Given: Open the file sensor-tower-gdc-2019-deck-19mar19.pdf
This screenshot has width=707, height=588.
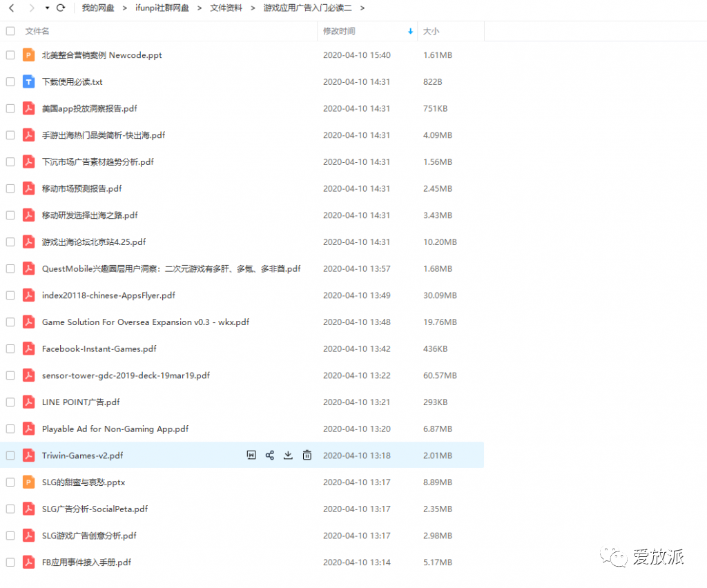Looking at the screenshot, I should pyautogui.click(x=126, y=375).
